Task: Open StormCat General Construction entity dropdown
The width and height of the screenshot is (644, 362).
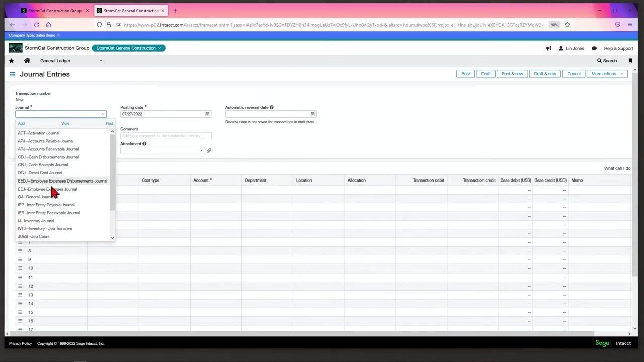Action: point(128,48)
